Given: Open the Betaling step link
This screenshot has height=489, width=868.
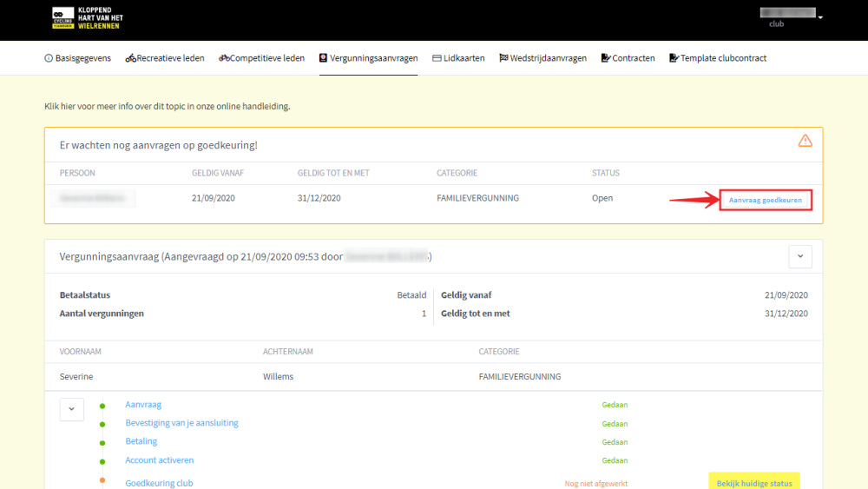Looking at the screenshot, I should point(141,441).
